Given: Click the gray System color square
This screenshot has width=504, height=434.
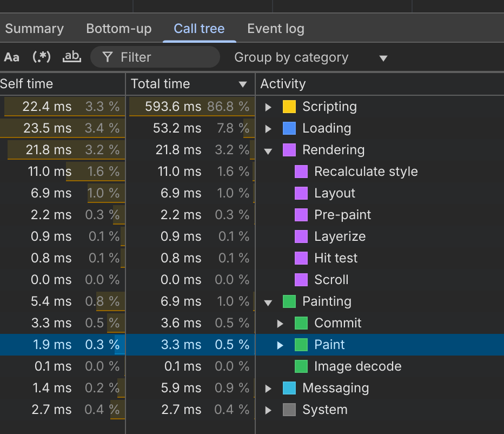Looking at the screenshot, I should (289, 409).
